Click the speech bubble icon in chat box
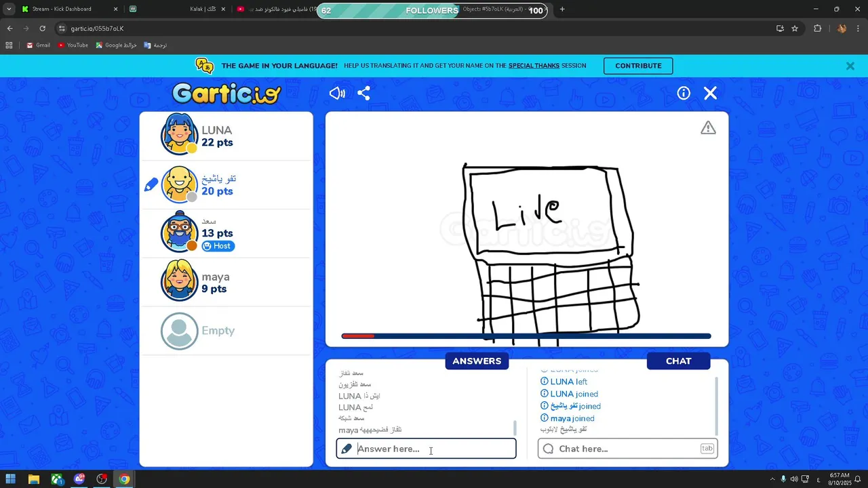 pyautogui.click(x=548, y=449)
